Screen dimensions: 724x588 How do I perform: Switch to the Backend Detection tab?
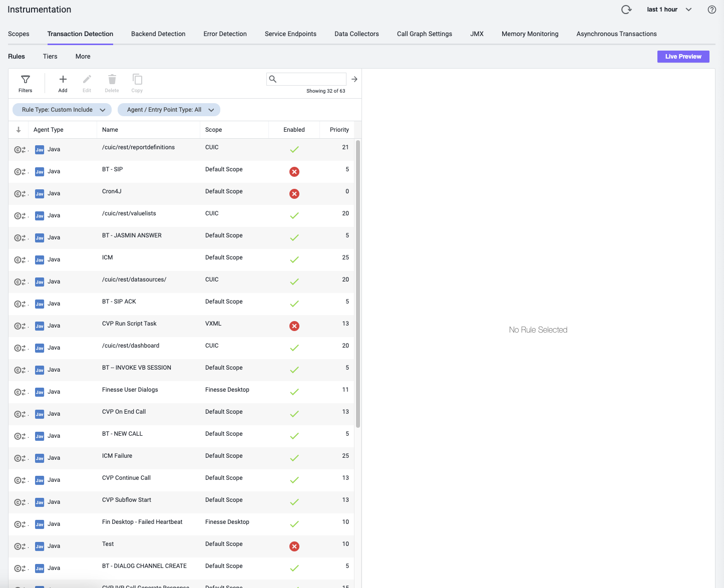point(158,34)
